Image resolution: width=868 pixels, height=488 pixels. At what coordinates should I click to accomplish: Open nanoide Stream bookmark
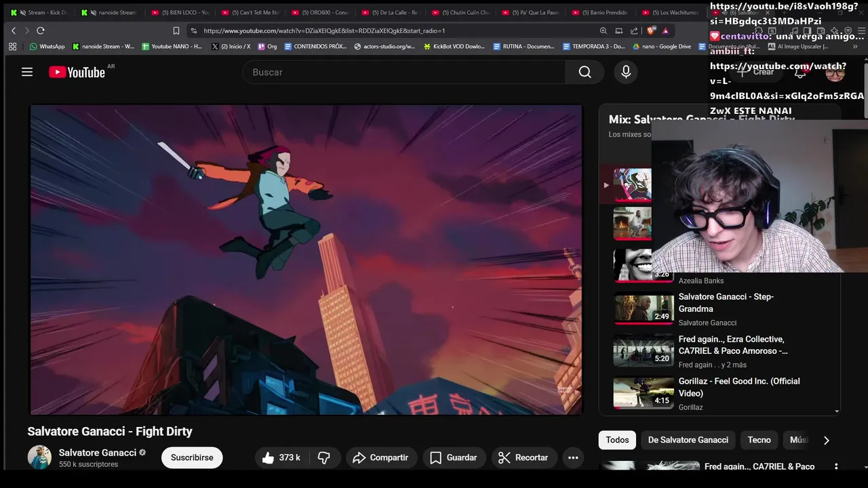[x=103, y=46]
